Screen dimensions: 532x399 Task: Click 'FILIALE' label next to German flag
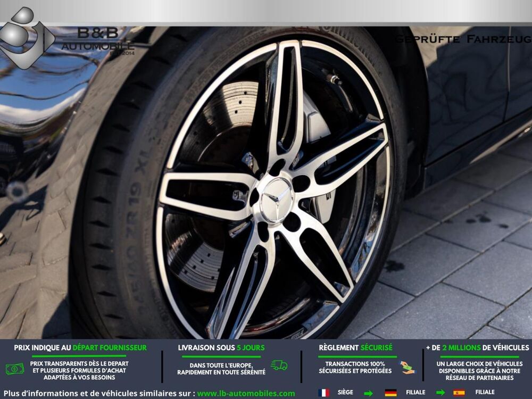tap(415, 392)
